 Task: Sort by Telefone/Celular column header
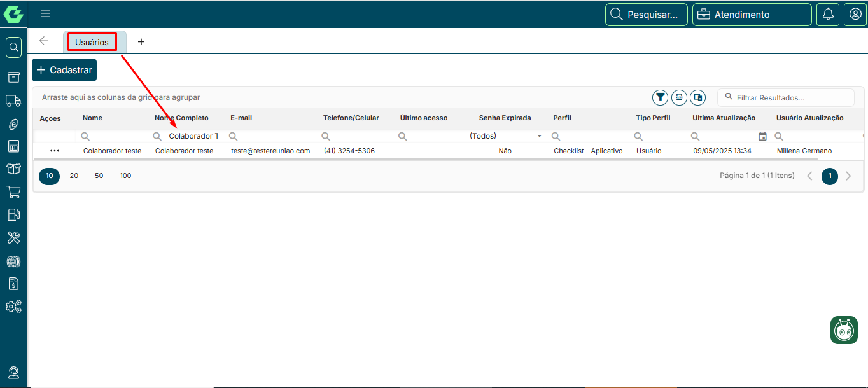click(x=351, y=118)
